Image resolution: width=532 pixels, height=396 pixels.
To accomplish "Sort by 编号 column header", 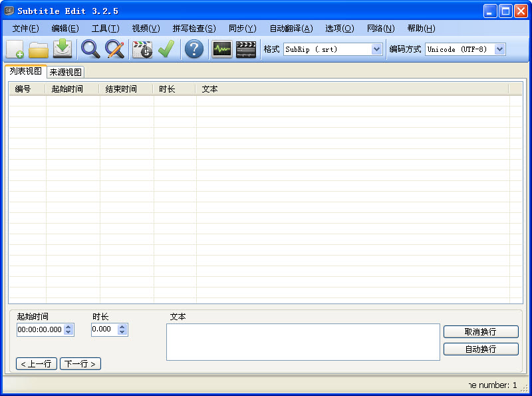I will coord(27,89).
